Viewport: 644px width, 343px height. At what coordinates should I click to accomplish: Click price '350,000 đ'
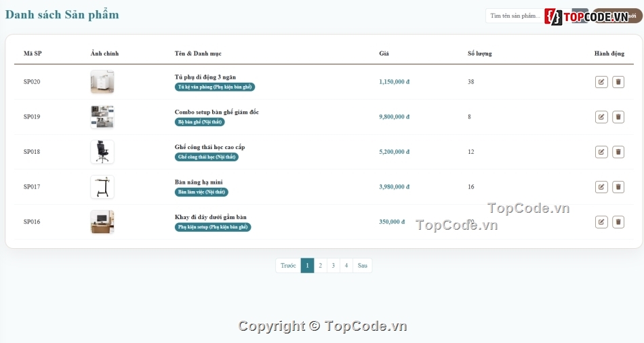(x=392, y=222)
